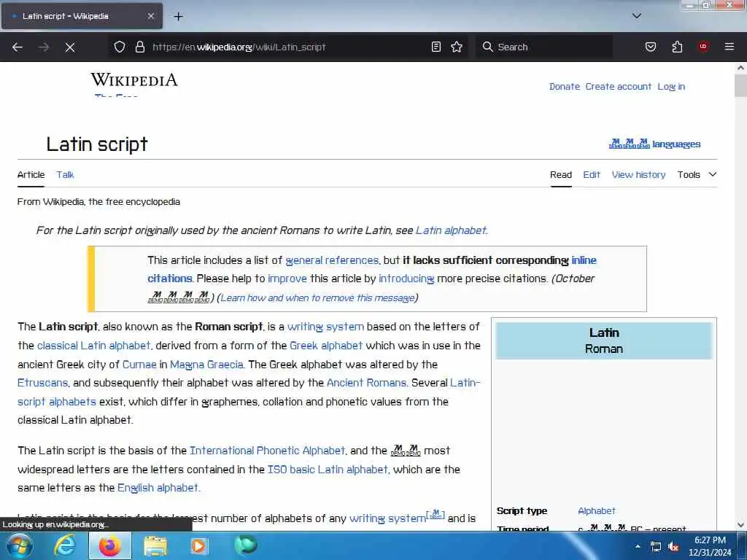This screenshot has width=747, height=560.
Task: Follow the Cumae link
Action: tap(139, 365)
